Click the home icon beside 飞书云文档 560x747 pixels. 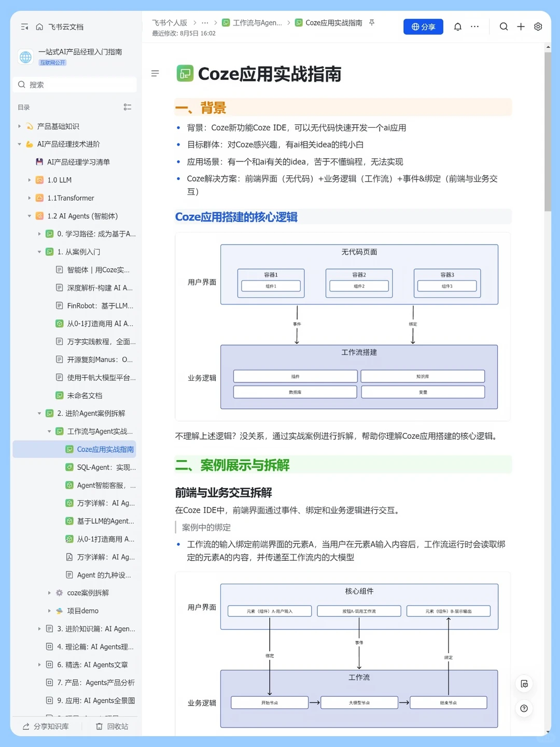(39, 27)
